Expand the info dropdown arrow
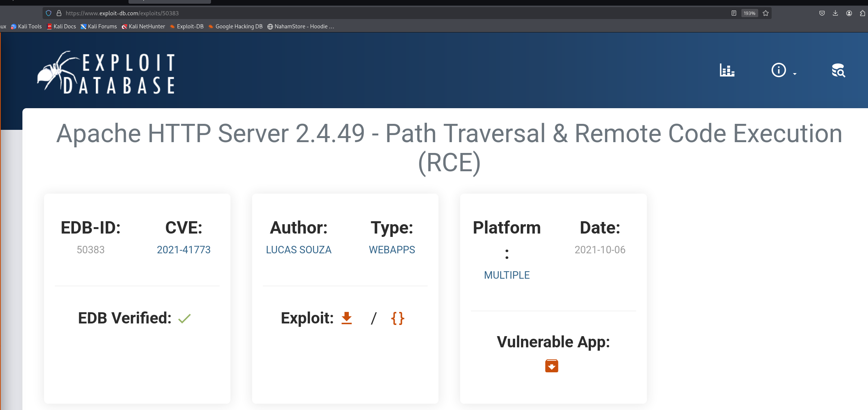Image resolution: width=868 pixels, height=410 pixels. (794, 74)
